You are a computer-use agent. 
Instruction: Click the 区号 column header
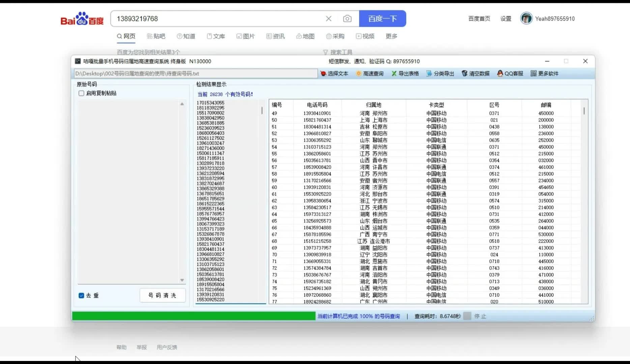[494, 105]
